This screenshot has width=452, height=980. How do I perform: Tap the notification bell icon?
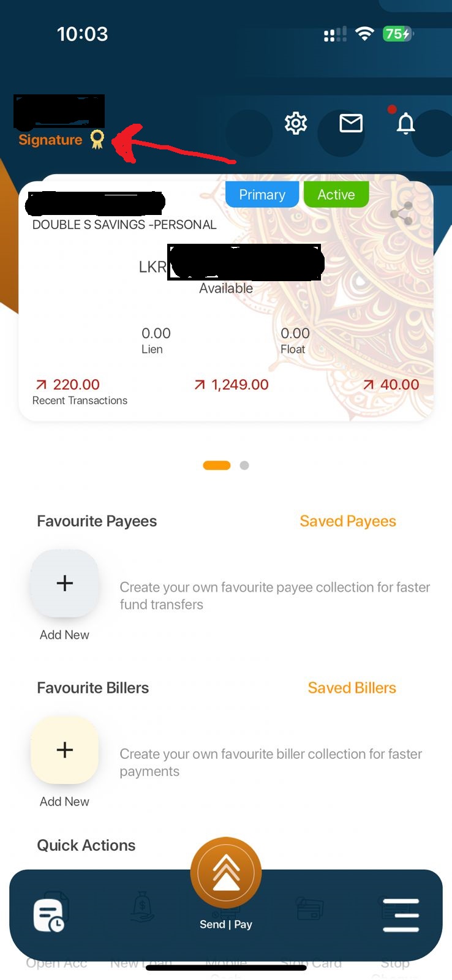(405, 124)
